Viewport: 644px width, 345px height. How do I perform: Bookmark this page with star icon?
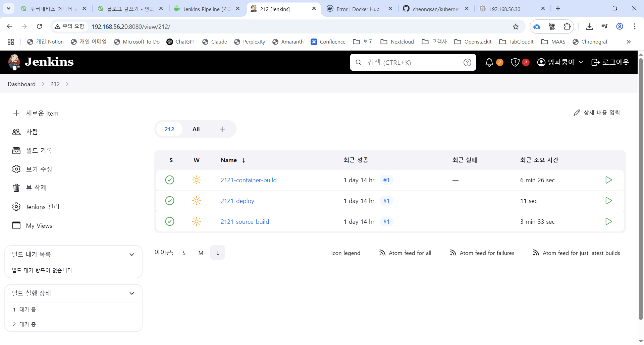click(x=516, y=26)
